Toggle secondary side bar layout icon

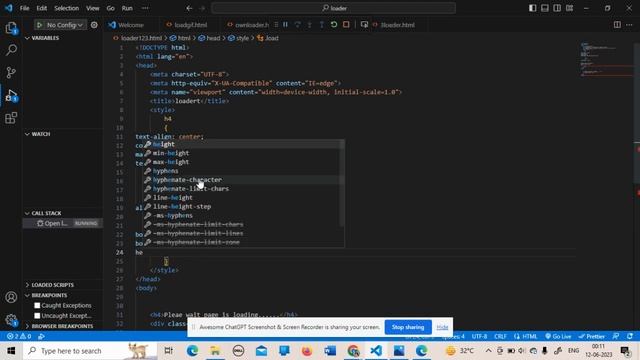click(x=557, y=8)
